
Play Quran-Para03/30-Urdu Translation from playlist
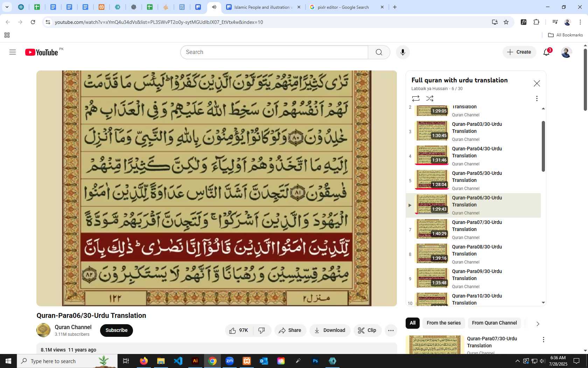coord(473,132)
